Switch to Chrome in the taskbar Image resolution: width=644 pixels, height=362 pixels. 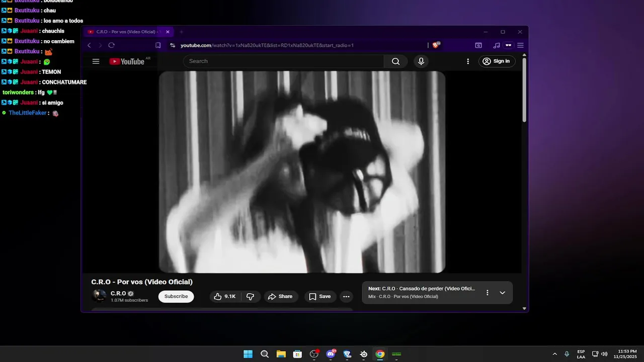(380, 354)
